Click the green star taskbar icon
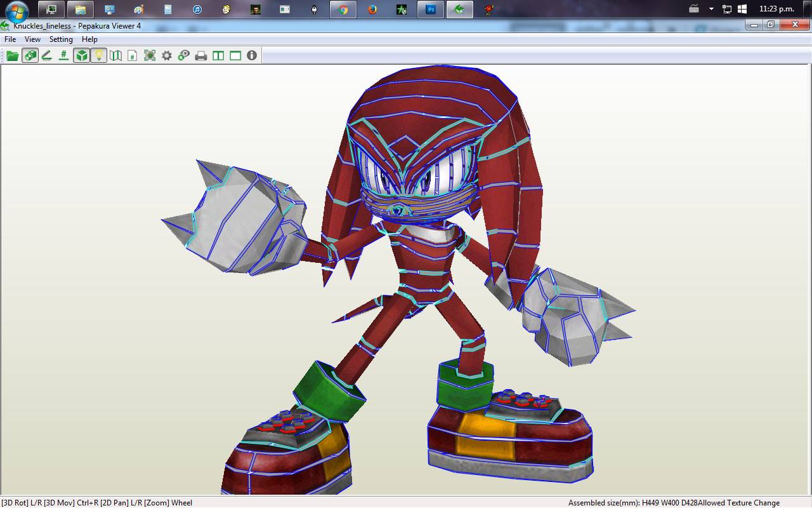Viewport: 812px width, 508px height. tap(402, 10)
